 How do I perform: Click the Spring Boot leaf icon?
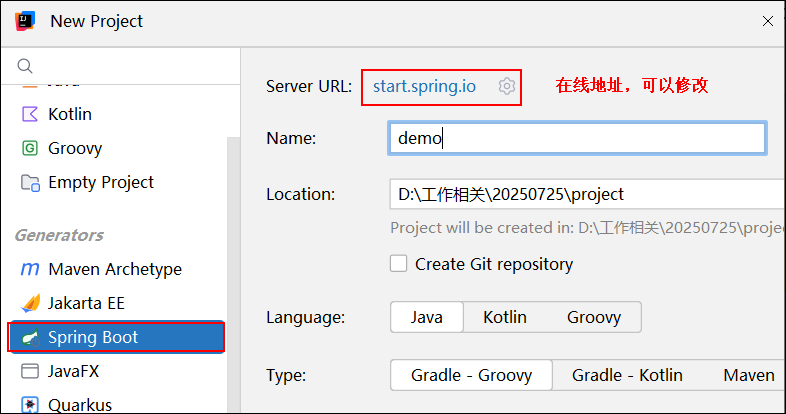30,338
